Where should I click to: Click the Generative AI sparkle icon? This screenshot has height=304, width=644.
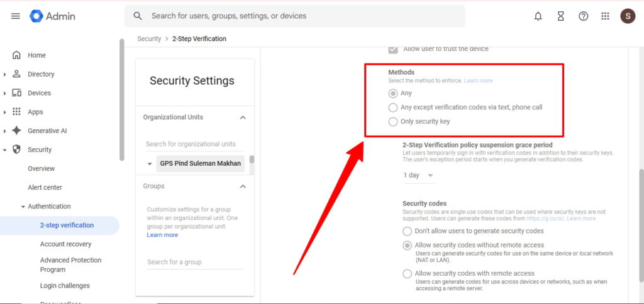click(17, 131)
